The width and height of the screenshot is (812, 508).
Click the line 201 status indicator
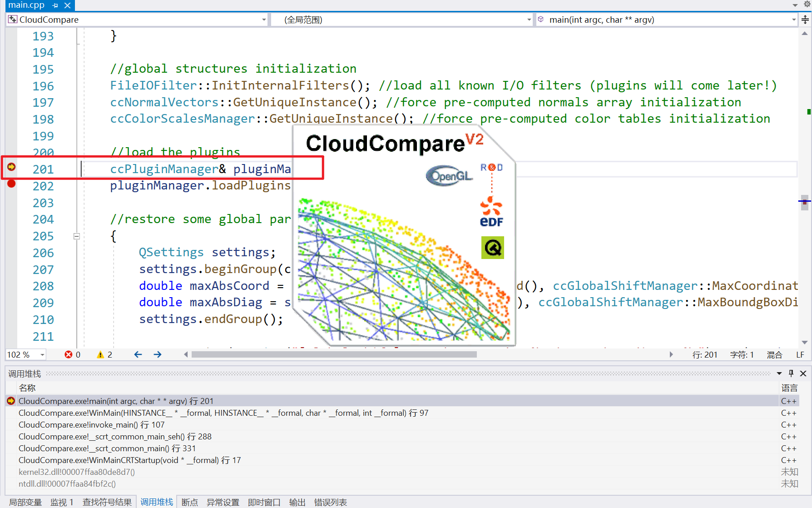point(705,355)
